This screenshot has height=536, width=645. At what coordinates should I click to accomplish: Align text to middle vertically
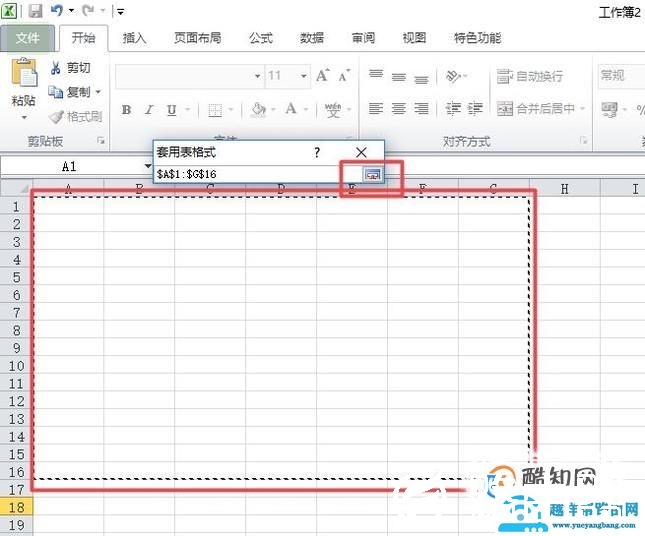pyautogui.click(x=398, y=77)
